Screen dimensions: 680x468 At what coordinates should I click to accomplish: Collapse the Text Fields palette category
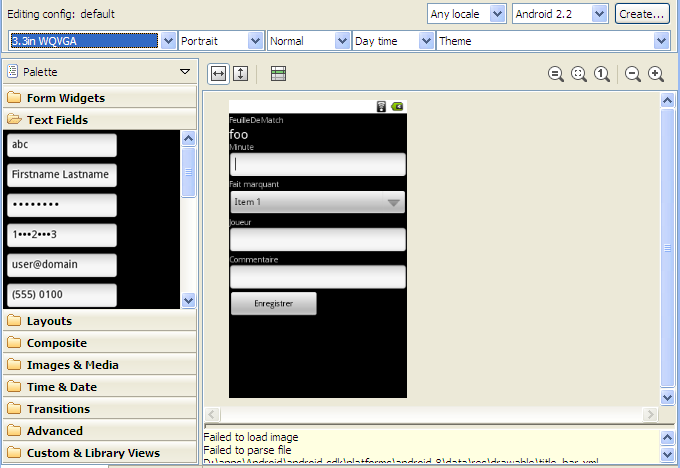coord(100,119)
